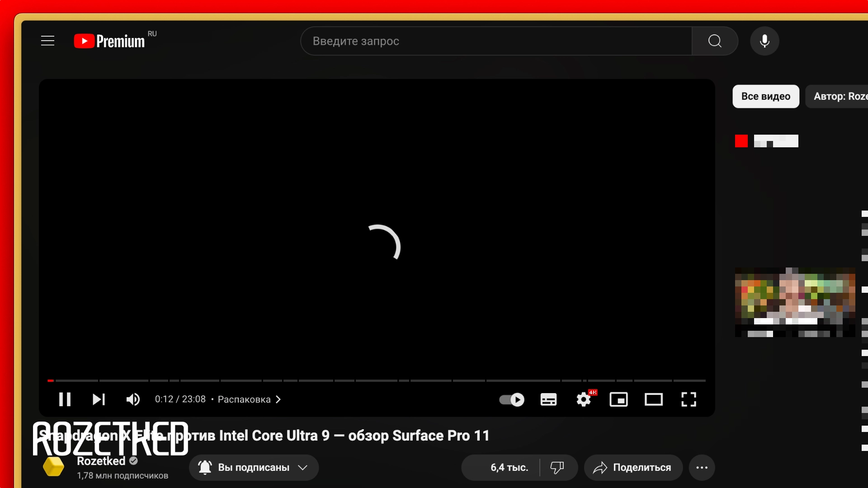Viewport: 868px width, 488px height.
Task: Click the time display 0:12 / 23:08
Action: tap(180, 399)
